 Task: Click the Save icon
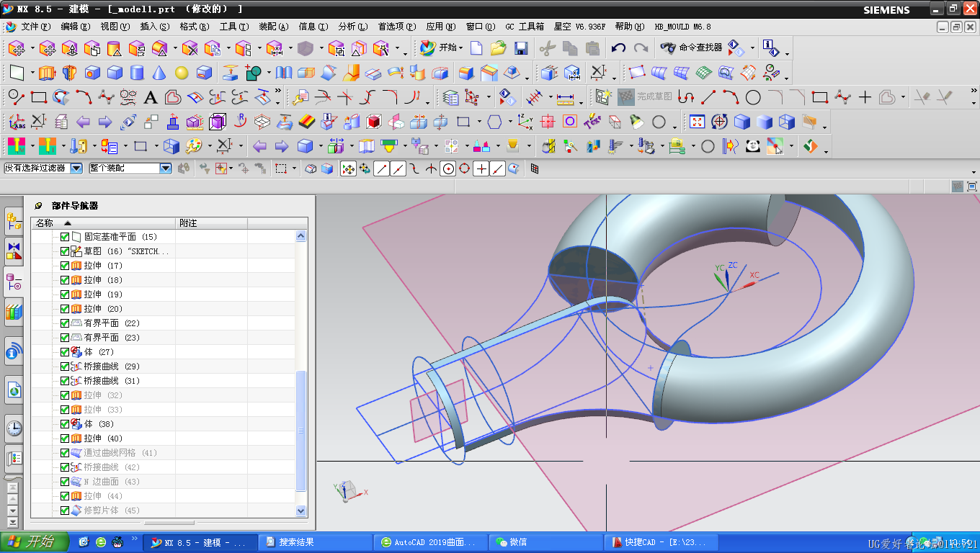tap(520, 48)
